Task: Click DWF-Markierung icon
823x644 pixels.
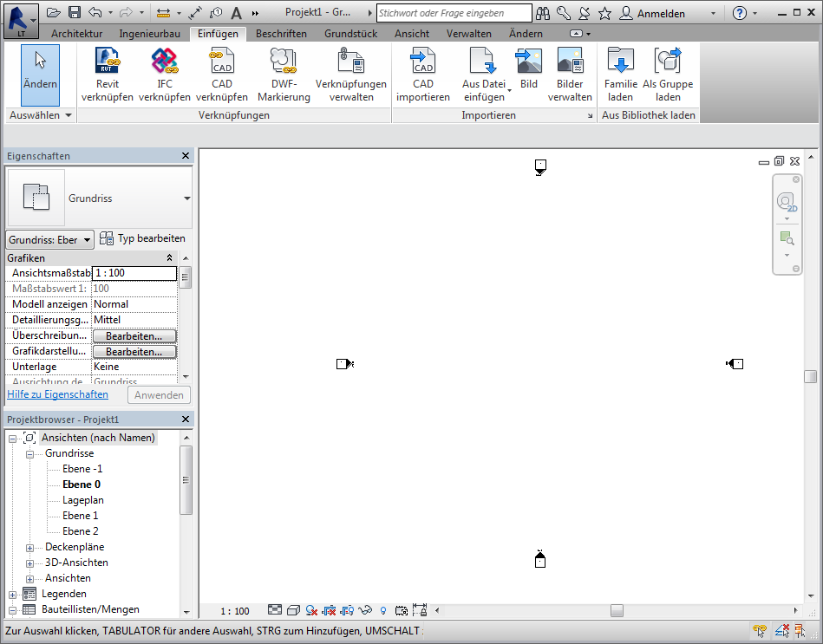Action: pos(284,61)
